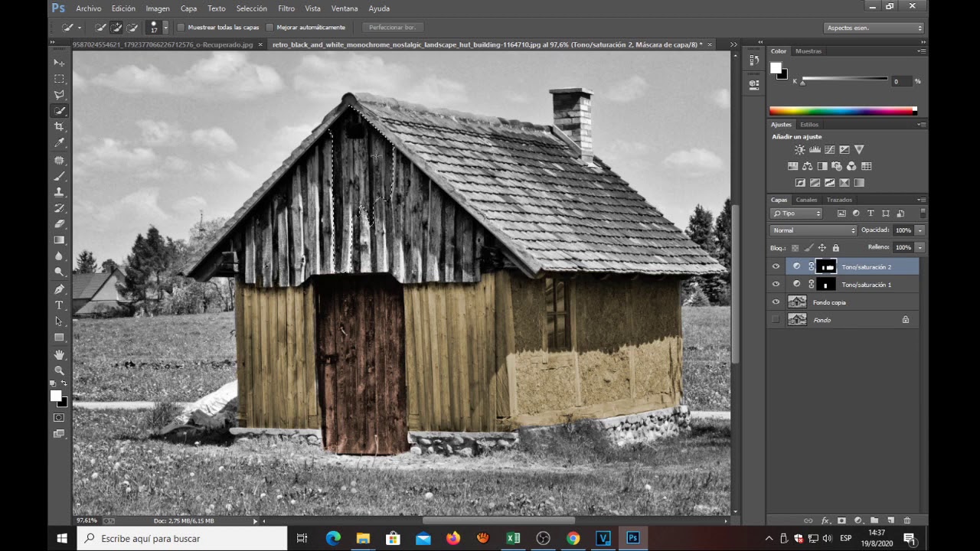The height and width of the screenshot is (551, 980).
Task: Select the Pen tool
Action: (59, 289)
